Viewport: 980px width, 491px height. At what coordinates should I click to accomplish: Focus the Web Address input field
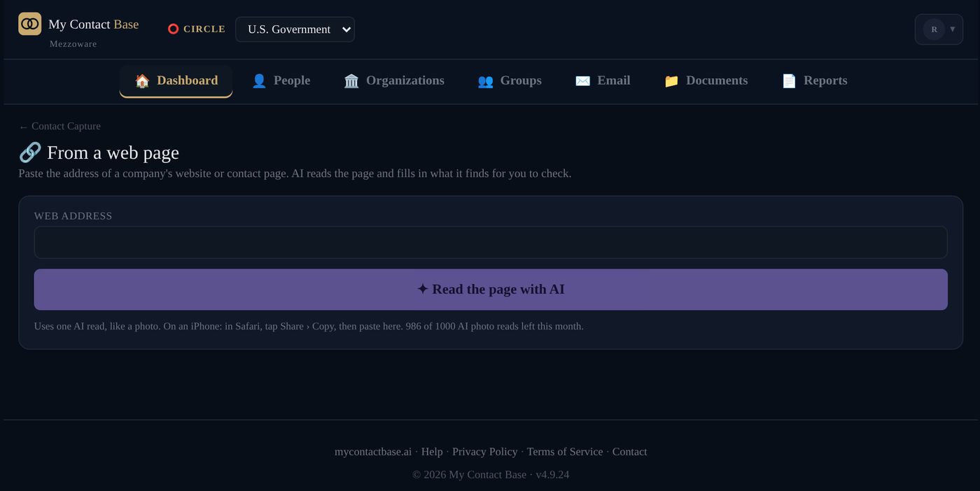point(491,242)
